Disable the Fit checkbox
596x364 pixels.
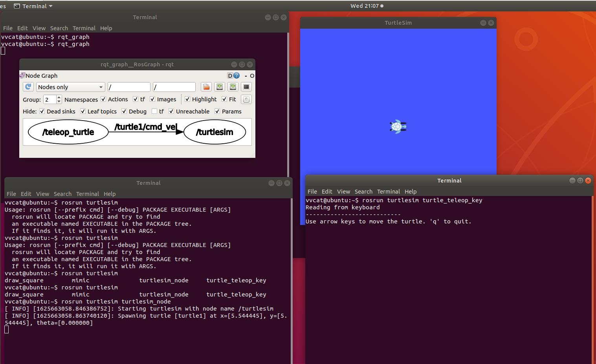coord(224,99)
